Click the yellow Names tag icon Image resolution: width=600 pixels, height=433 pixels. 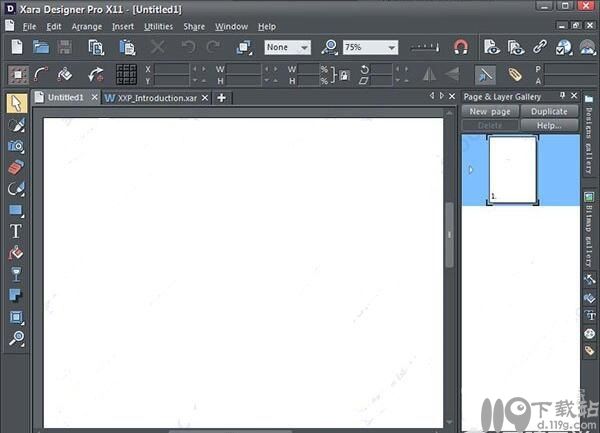point(515,74)
